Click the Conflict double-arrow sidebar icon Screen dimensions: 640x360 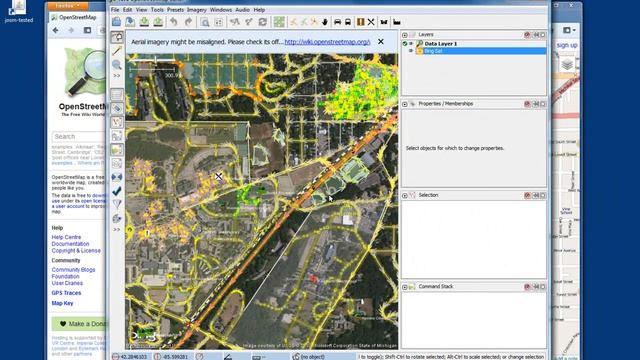click(x=117, y=177)
